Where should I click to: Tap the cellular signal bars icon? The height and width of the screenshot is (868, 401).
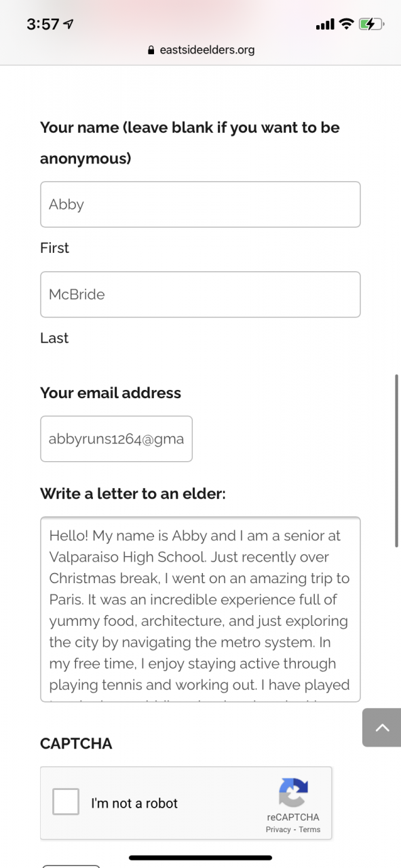pos(326,25)
